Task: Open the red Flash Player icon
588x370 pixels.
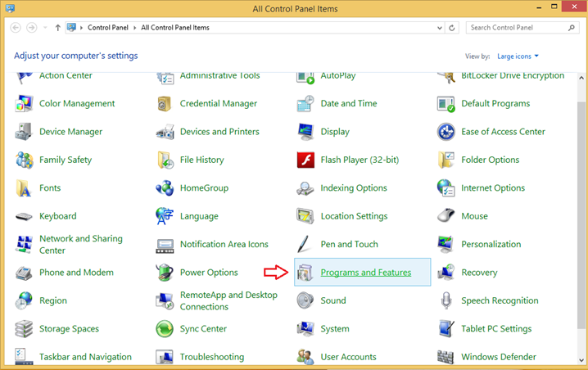Action: pyautogui.click(x=305, y=160)
